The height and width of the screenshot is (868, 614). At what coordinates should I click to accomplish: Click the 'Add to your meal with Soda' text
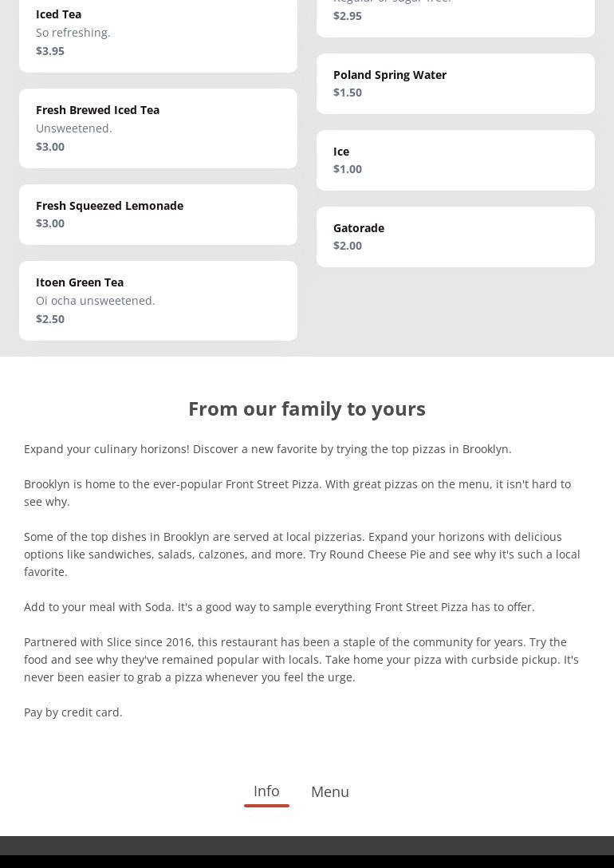coord(279,606)
